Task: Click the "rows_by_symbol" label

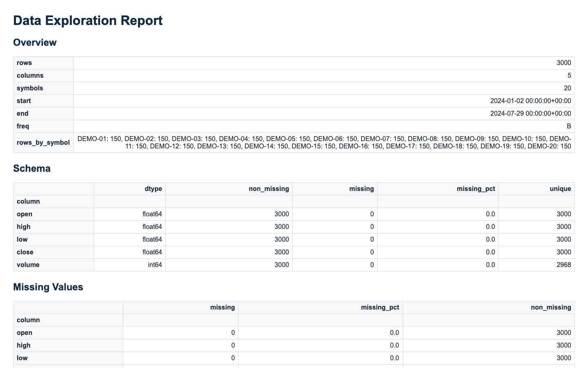Action: [x=43, y=143]
